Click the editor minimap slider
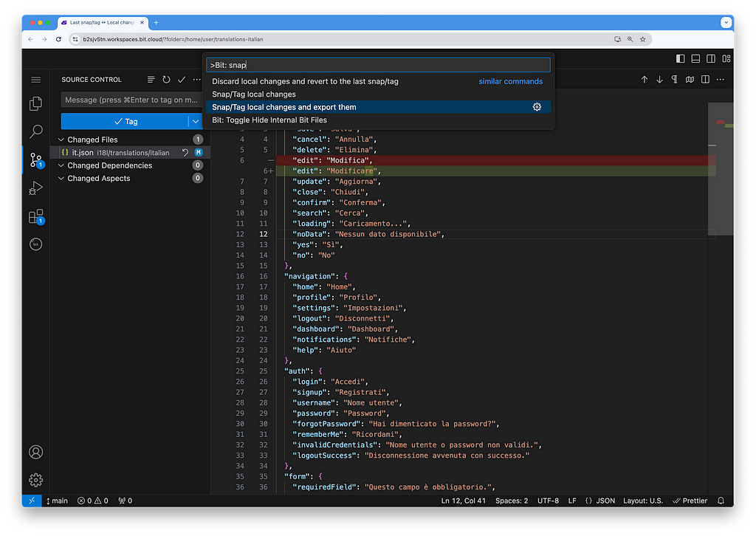Viewport: 756px width, 536px height. (x=721, y=169)
